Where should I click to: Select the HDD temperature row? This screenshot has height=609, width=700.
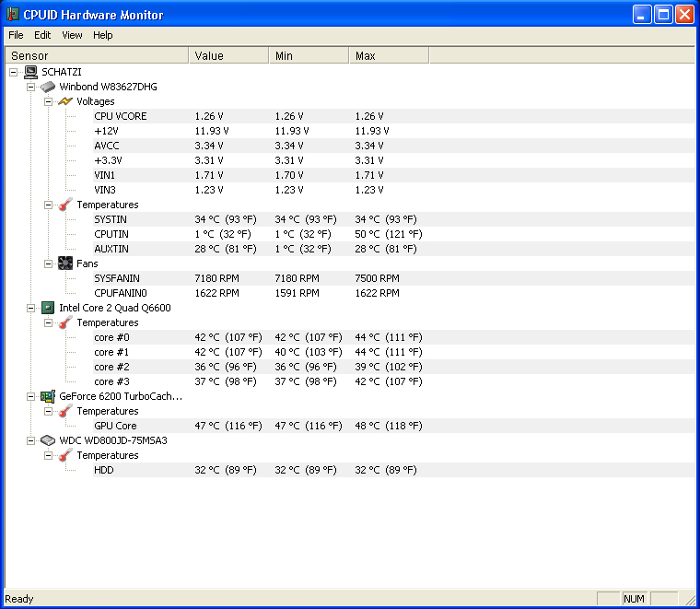(394, 470)
